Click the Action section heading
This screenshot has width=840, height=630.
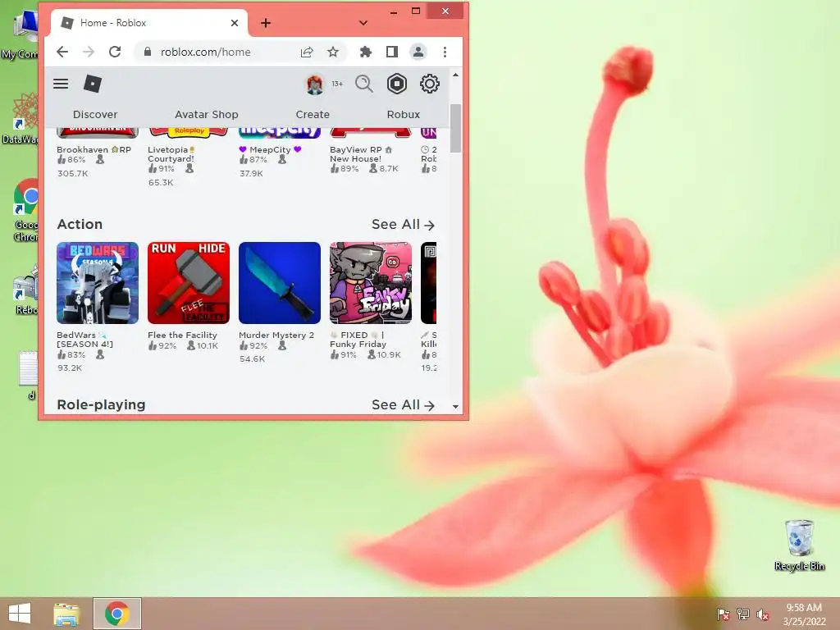coord(80,225)
